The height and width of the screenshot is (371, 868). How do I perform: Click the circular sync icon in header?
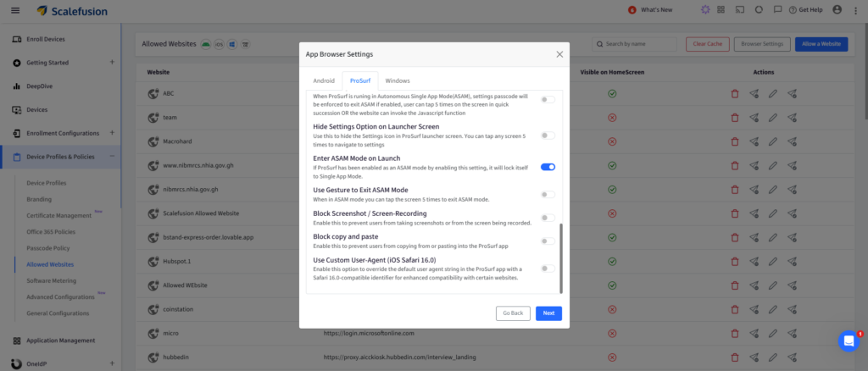(759, 9)
